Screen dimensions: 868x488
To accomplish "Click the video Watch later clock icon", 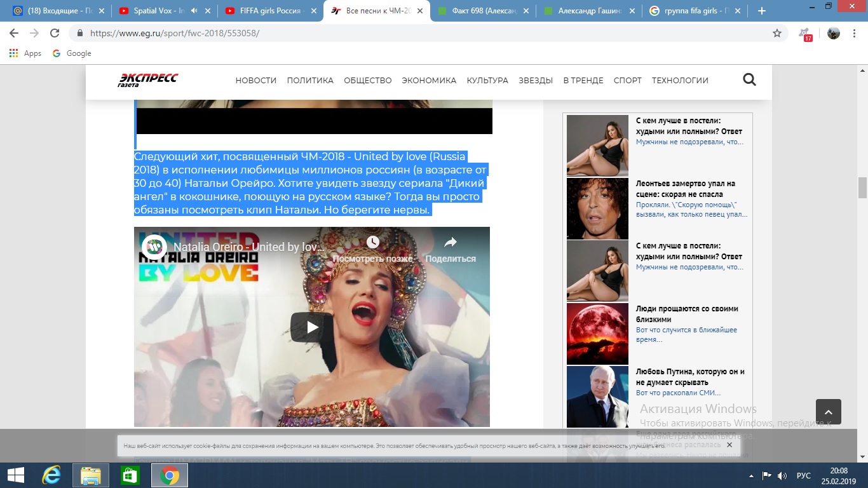I will point(373,242).
